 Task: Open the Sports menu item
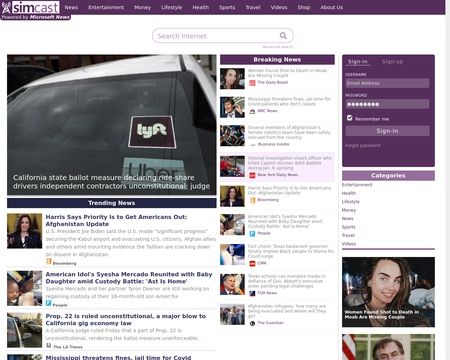coord(227,7)
